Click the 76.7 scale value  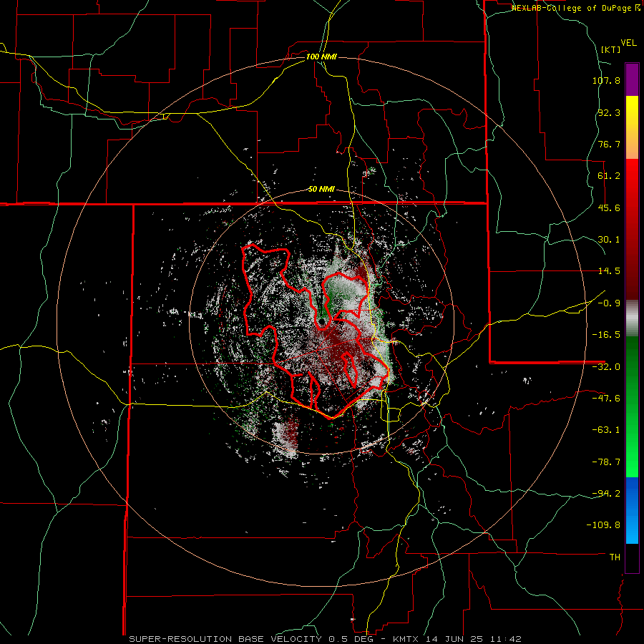click(609, 144)
